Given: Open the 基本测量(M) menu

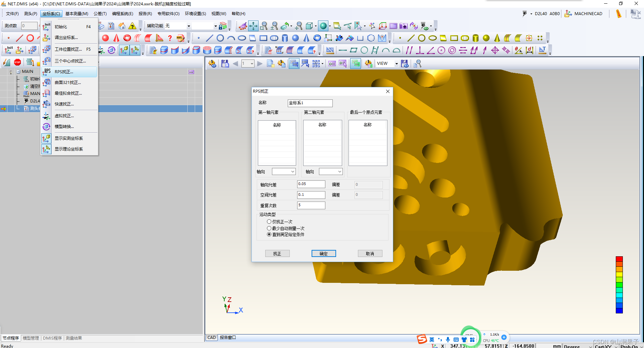Looking at the screenshot, I should point(77,14).
